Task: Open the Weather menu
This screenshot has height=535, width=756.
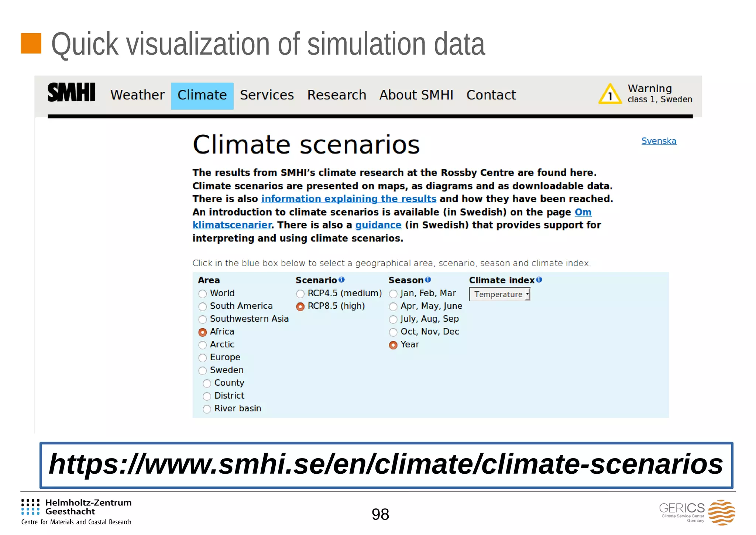Action: tap(137, 95)
